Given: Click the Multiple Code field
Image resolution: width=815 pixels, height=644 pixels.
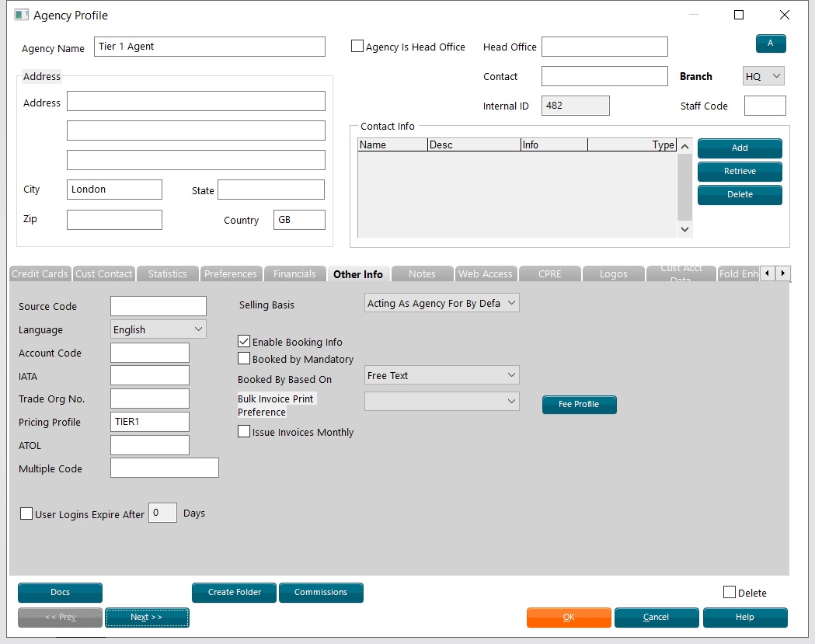Looking at the screenshot, I should point(165,468).
